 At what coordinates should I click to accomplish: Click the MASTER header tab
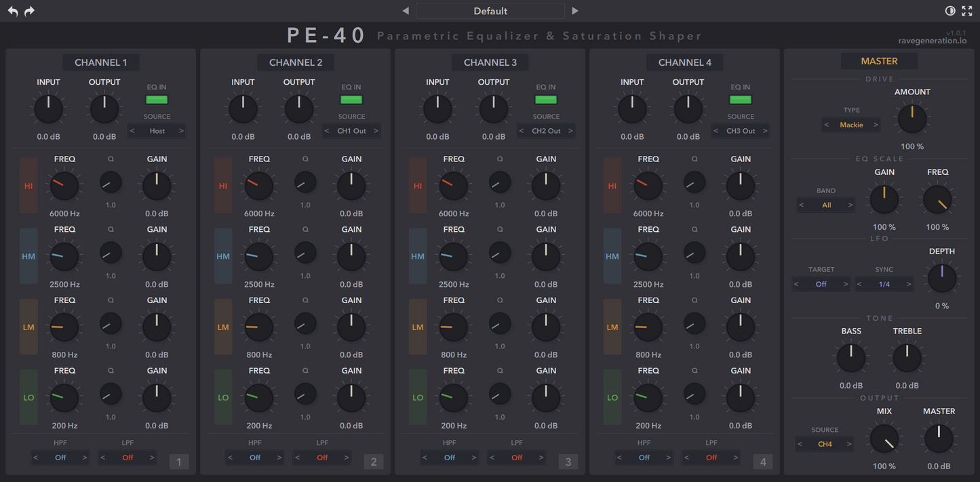click(x=880, y=61)
